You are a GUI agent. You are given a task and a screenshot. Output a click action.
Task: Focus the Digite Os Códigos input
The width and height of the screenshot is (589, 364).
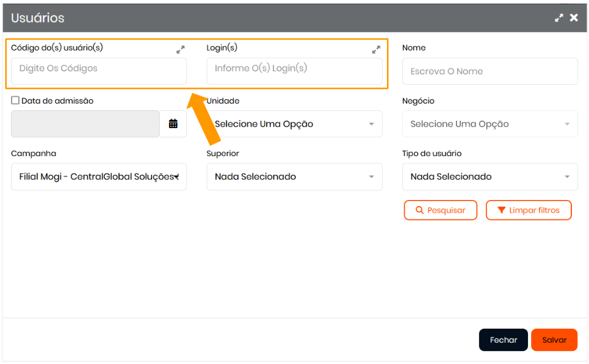click(x=99, y=71)
